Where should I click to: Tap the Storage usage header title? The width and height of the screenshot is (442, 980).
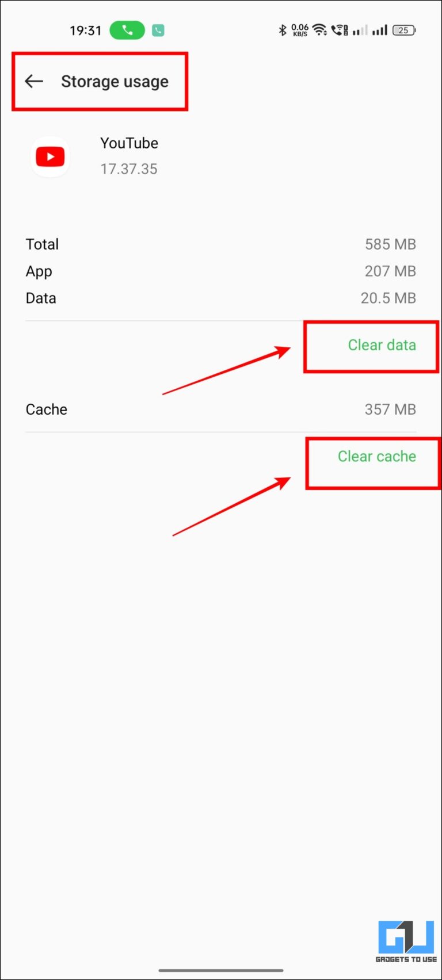coord(115,81)
